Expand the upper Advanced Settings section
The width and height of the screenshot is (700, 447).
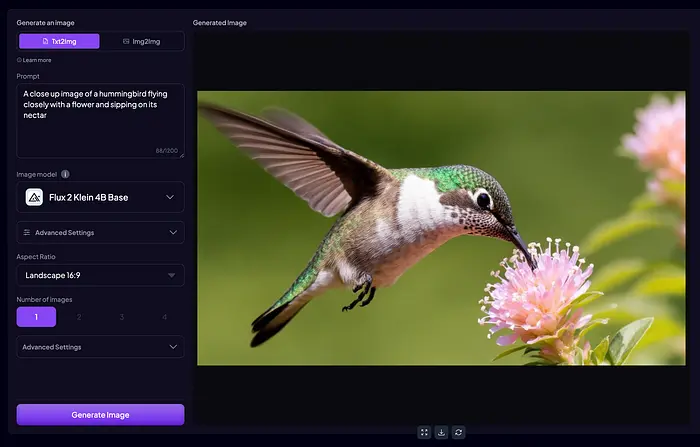click(100, 233)
